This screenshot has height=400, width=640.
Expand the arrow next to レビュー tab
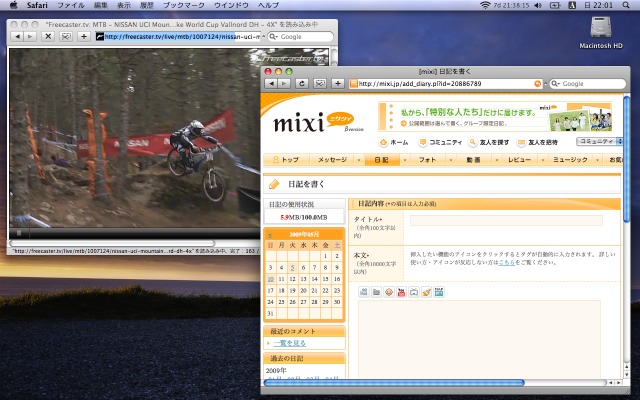(542, 160)
